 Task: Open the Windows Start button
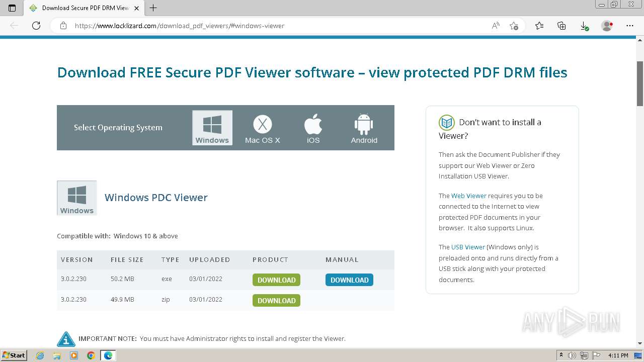point(14,355)
